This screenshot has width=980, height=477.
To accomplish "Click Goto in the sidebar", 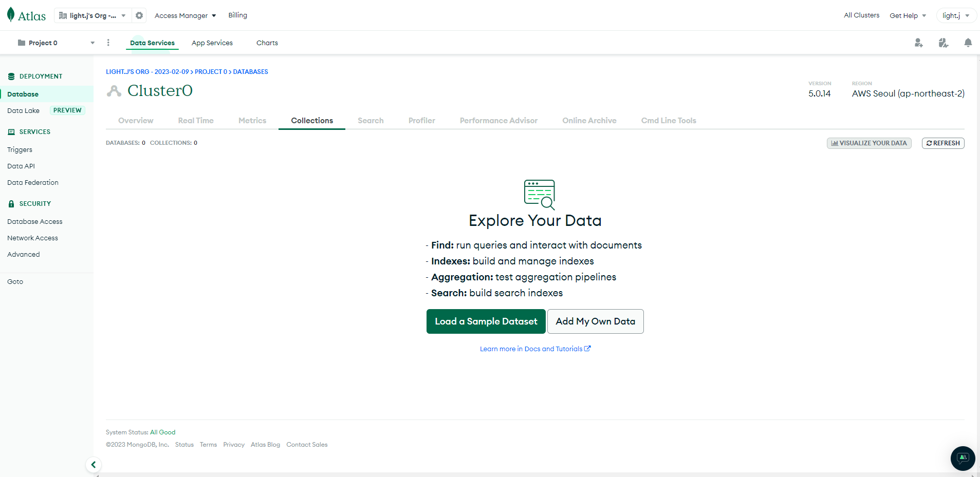I will (15, 282).
